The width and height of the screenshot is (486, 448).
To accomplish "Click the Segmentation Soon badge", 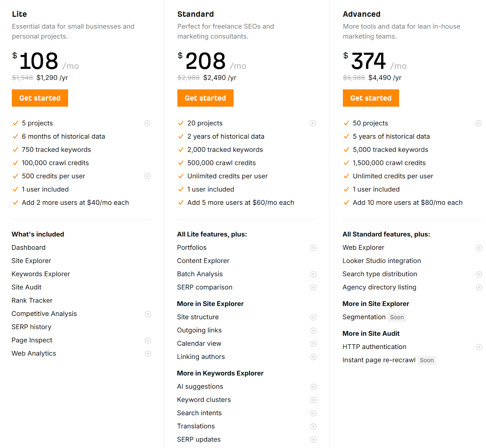I will pyautogui.click(x=397, y=317).
